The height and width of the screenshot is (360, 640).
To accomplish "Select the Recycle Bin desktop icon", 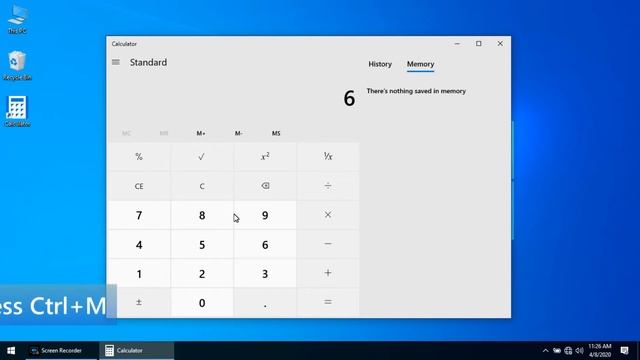I will pyautogui.click(x=17, y=66).
